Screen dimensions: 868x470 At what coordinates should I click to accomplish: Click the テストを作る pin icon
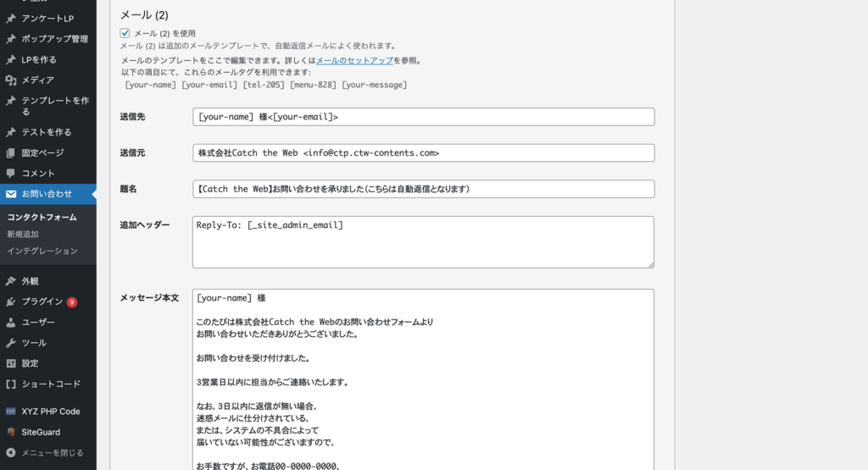pyautogui.click(x=10, y=132)
